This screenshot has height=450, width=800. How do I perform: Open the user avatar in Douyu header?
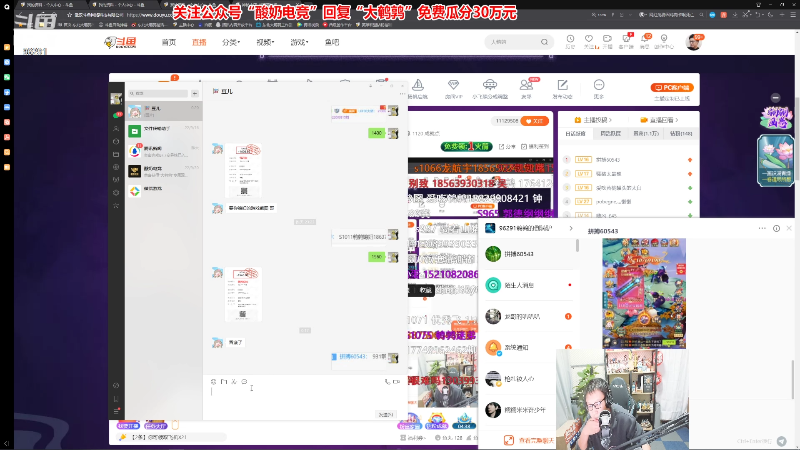click(693, 42)
